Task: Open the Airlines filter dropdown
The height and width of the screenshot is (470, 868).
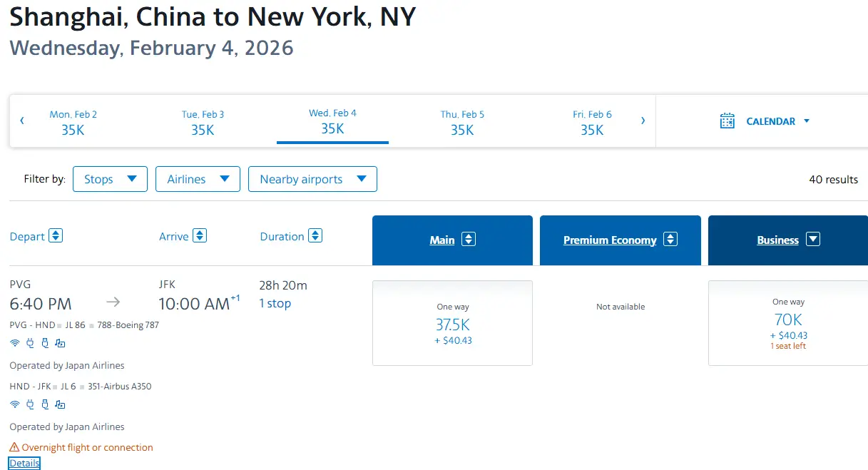Action: (198, 179)
